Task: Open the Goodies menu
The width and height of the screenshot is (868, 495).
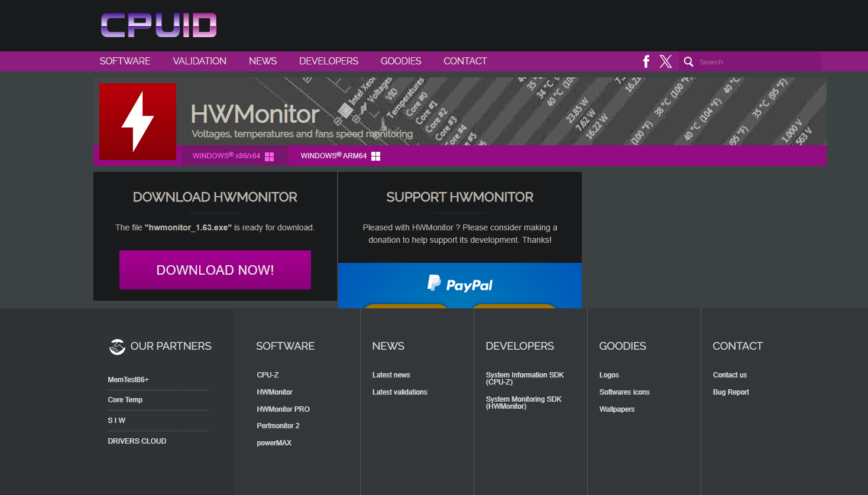Action: pos(401,61)
